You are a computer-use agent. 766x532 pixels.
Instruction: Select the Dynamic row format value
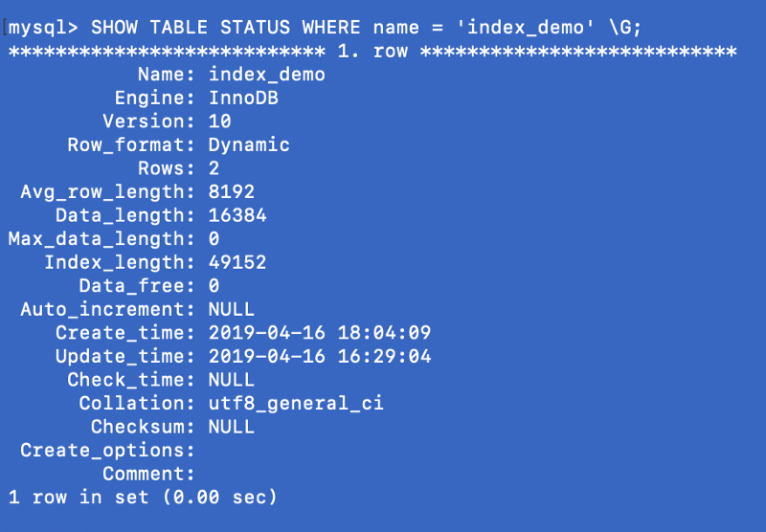point(249,145)
